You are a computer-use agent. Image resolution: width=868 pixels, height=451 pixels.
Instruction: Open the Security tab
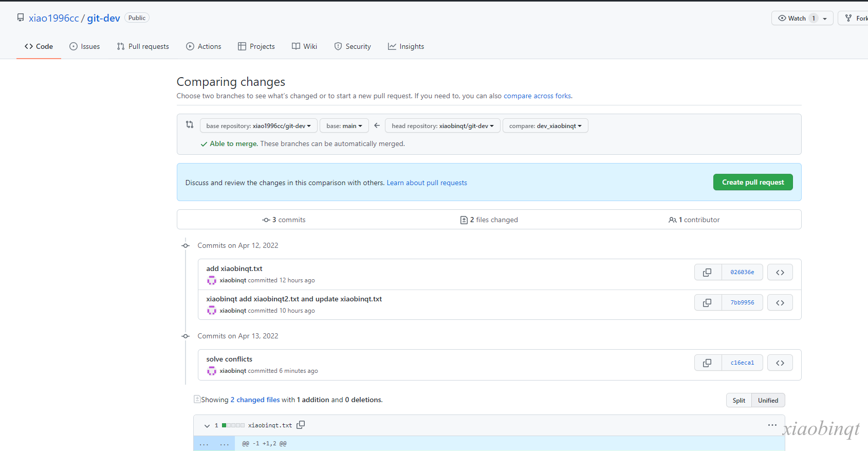click(x=353, y=46)
